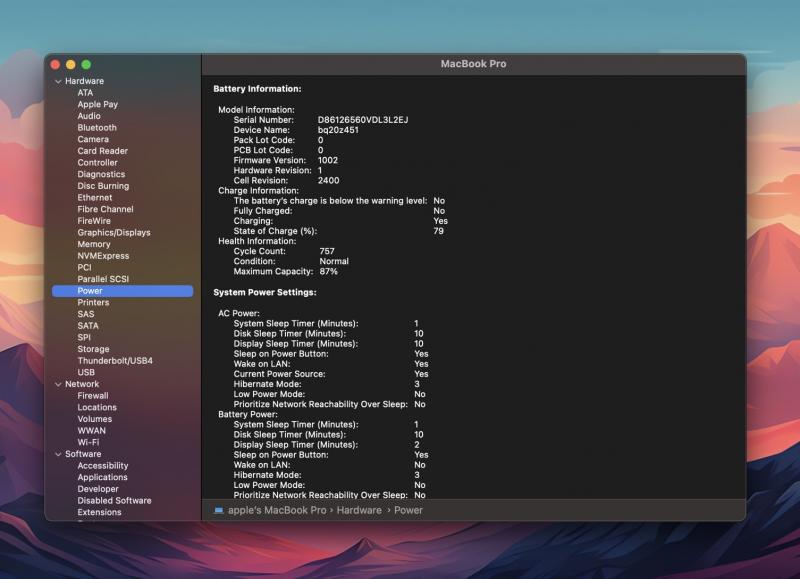Select Thunderbolt/USB4 in the sidebar
This screenshot has width=800, height=579.
pos(115,361)
